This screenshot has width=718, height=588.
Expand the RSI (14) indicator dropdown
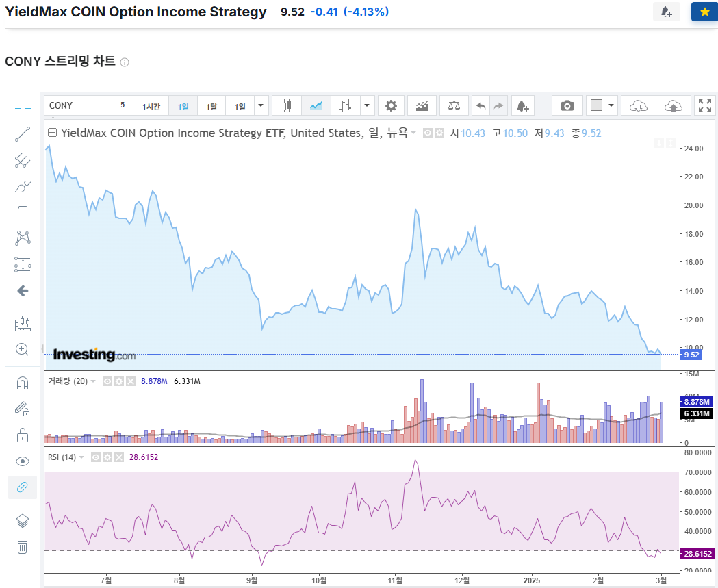[x=81, y=457]
